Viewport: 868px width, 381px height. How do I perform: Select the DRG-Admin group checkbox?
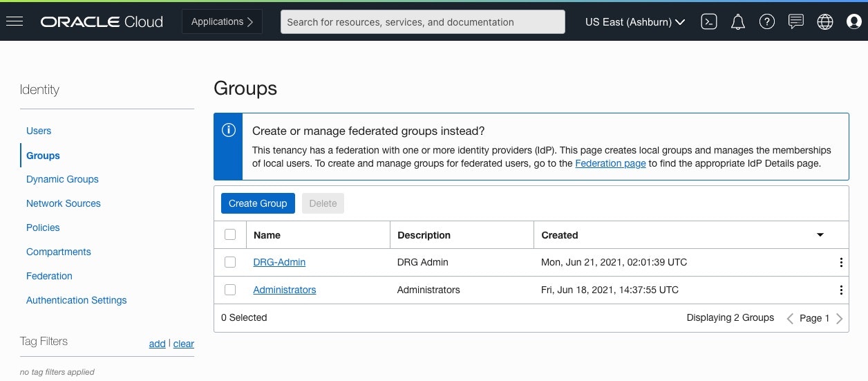230,263
